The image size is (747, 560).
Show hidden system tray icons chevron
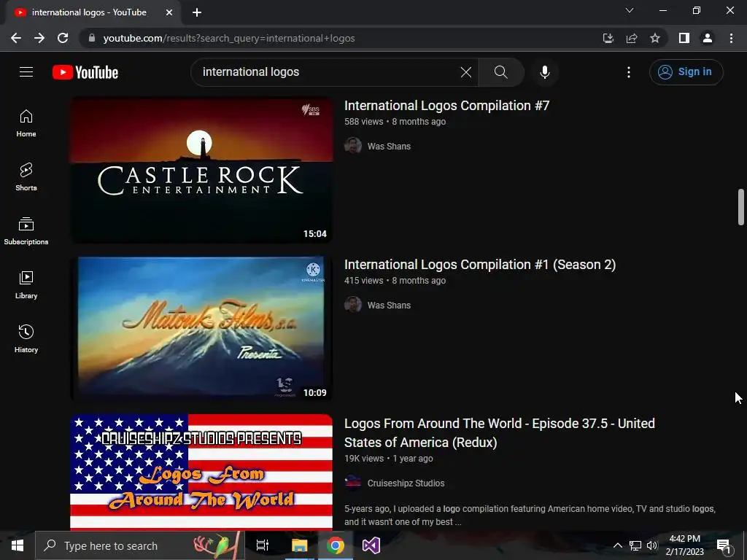coord(617,545)
